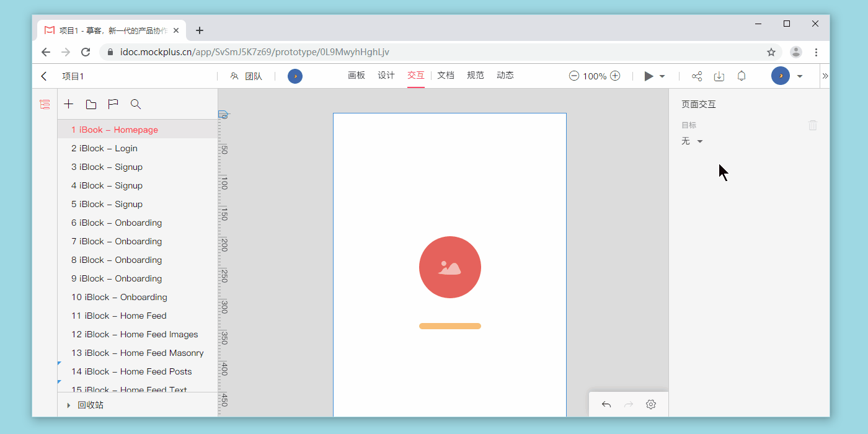Select page 11 iBlock – Home Feed

(119, 316)
